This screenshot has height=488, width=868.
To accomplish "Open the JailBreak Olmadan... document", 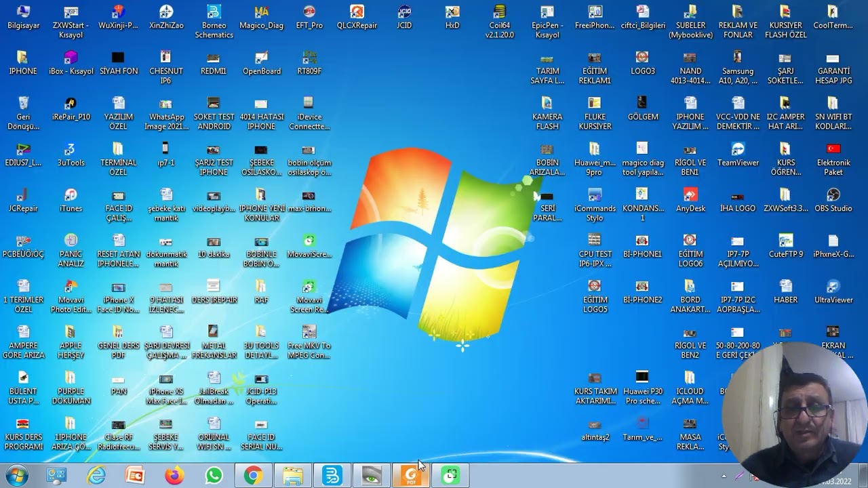I will [x=214, y=388].
